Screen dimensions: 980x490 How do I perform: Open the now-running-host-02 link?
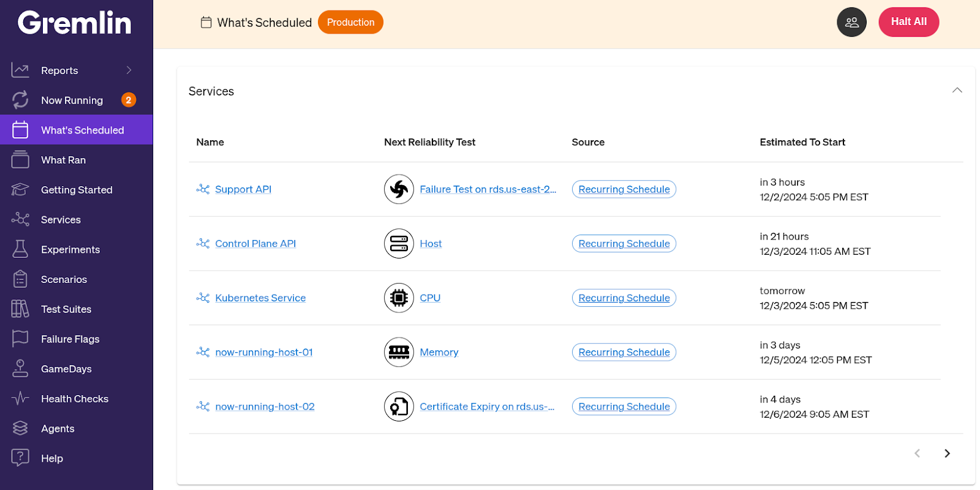coord(265,407)
